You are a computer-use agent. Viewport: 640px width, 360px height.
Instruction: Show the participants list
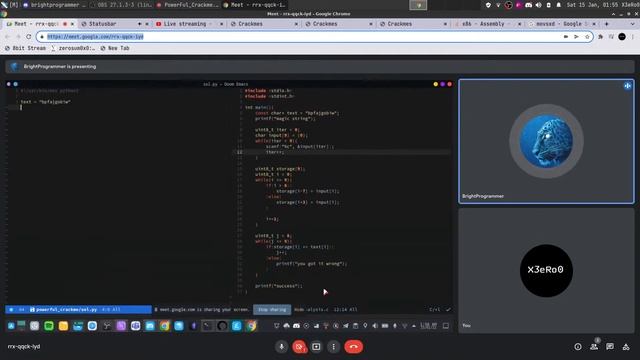[x=594, y=347]
